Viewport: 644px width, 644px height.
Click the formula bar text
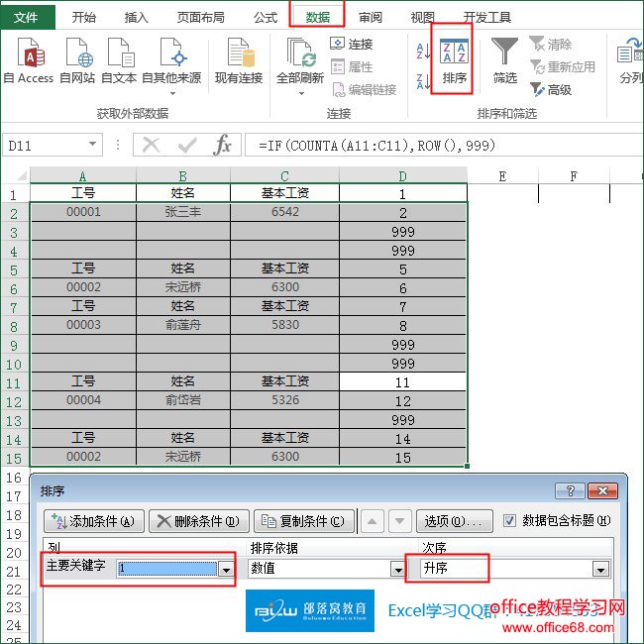coord(377,146)
